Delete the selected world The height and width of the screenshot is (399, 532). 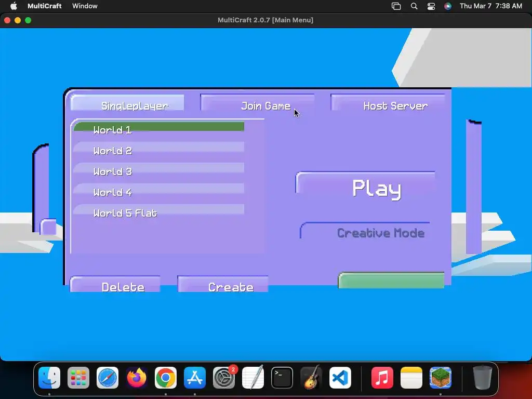pyautogui.click(x=115, y=284)
